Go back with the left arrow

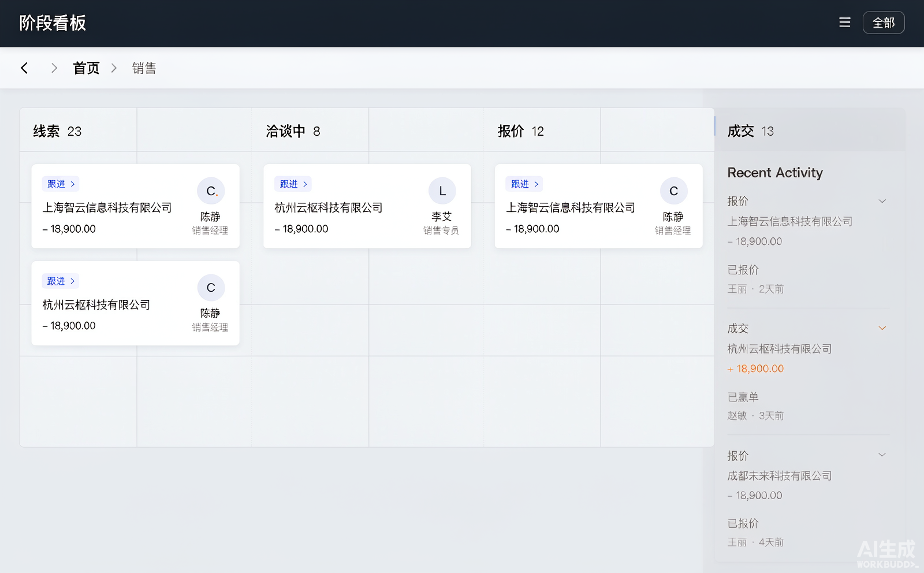click(x=24, y=68)
